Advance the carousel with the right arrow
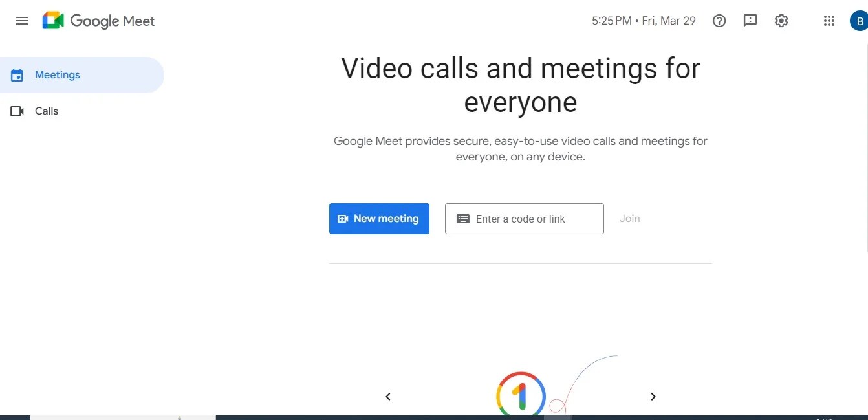Screen dimensions: 868x420 tap(653, 396)
